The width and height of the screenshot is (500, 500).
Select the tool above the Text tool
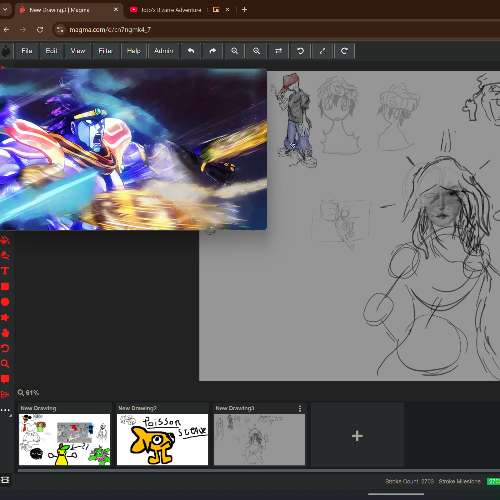click(x=5, y=255)
